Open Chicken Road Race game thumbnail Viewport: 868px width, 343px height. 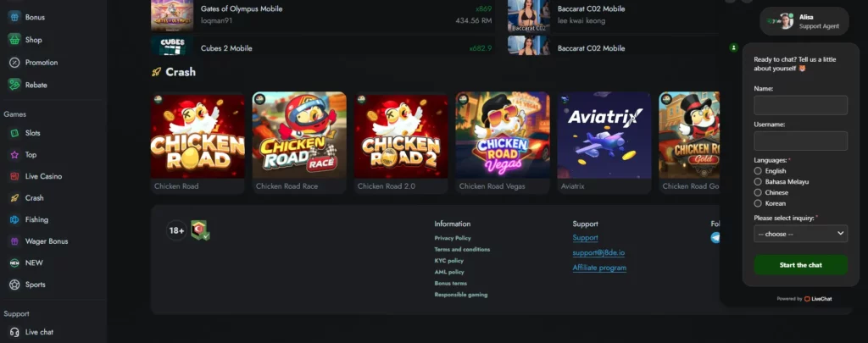pyautogui.click(x=299, y=136)
